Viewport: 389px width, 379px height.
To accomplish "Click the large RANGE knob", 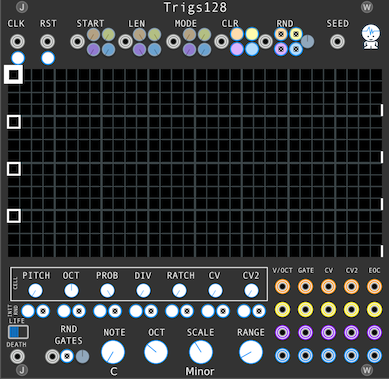I will 251,352.
